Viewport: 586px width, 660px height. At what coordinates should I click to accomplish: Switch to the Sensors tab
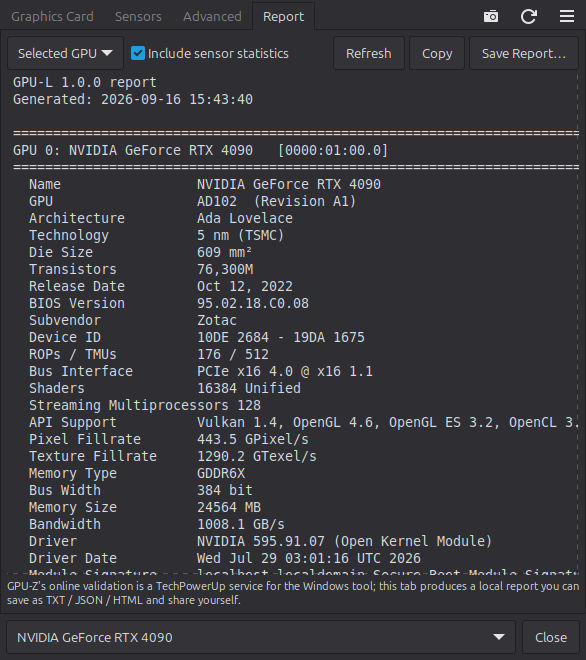[138, 16]
